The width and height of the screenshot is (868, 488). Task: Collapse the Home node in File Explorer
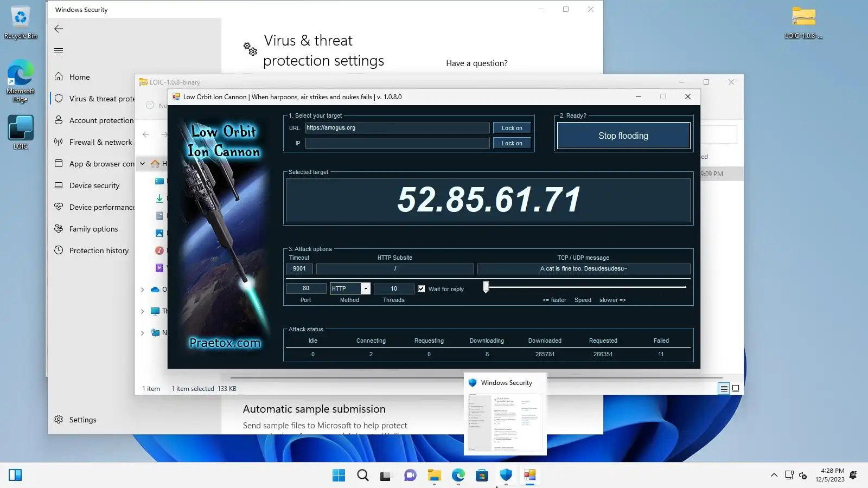pos(142,163)
